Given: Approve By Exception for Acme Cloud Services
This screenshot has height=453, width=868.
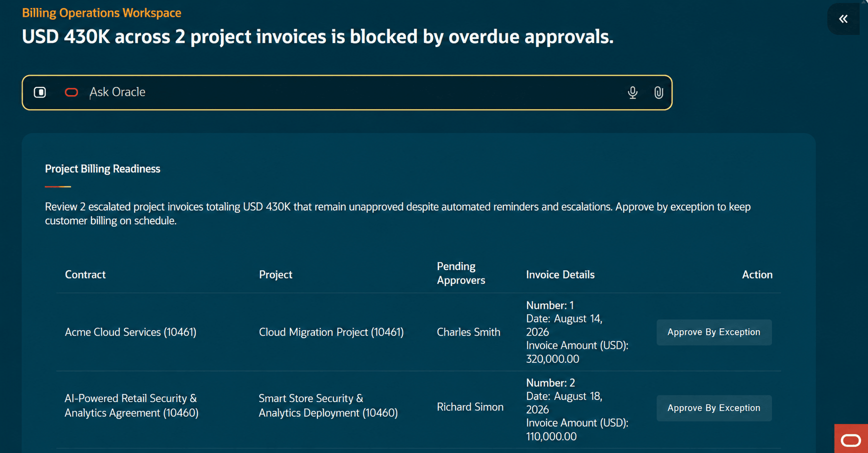Looking at the screenshot, I should pyautogui.click(x=714, y=332).
